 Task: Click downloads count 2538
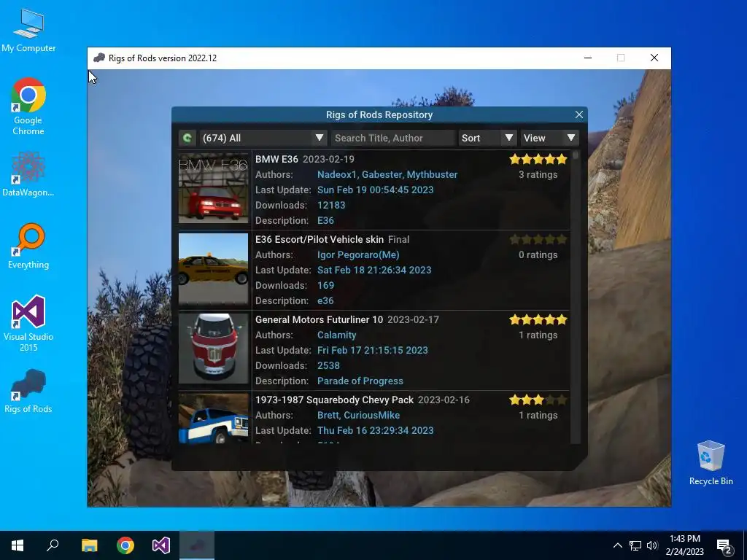329,366
